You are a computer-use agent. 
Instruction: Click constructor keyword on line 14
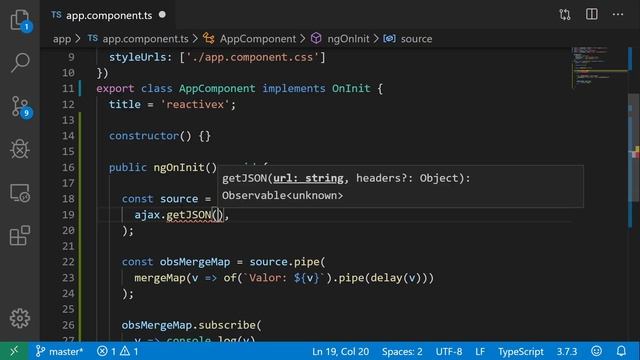144,136
